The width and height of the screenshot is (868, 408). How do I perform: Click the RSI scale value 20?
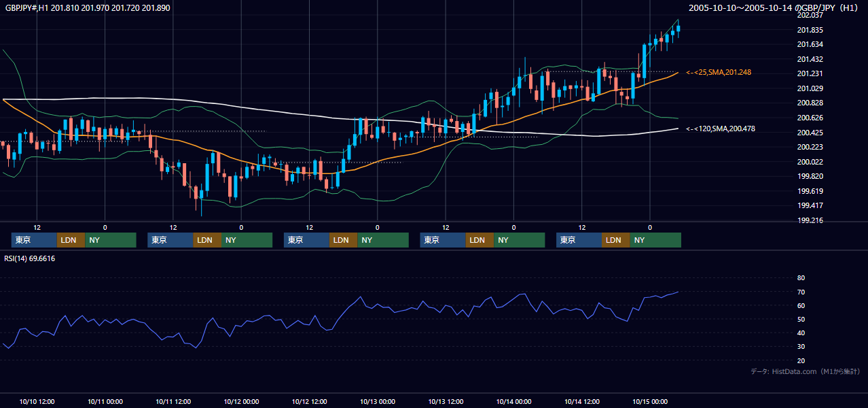pyautogui.click(x=801, y=360)
